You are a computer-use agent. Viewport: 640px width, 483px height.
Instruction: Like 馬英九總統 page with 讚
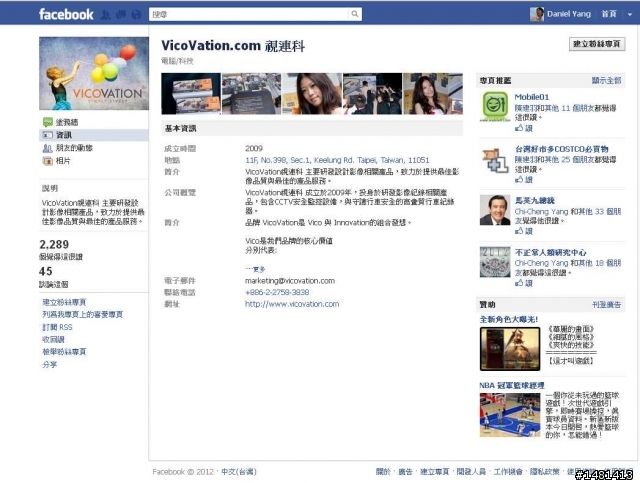tap(524, 231)
